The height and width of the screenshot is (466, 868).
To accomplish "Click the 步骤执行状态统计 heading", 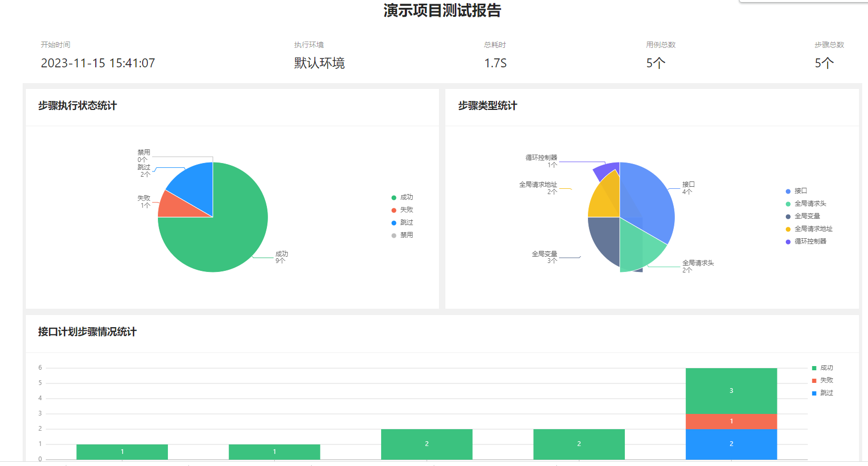I will 77,106.
